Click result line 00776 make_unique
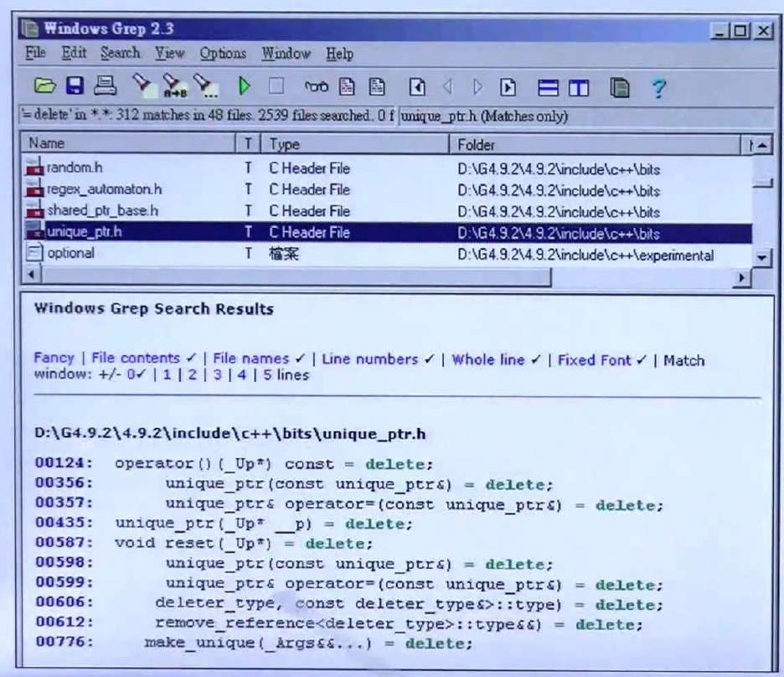Screen dimensions: 784x677 254,643
